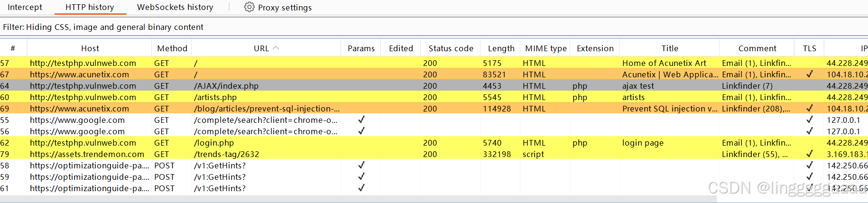Open the filter bar hiding CSS and images
Screen dimensions: 868x203
434,27
